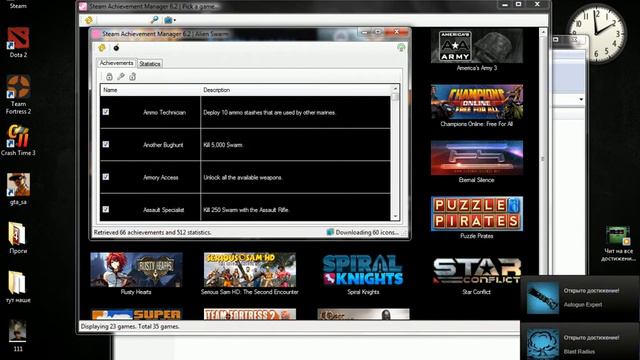Click the Lock All achievements icon
The height and width of the screenshot is (360, 640).
click(109, 76)
